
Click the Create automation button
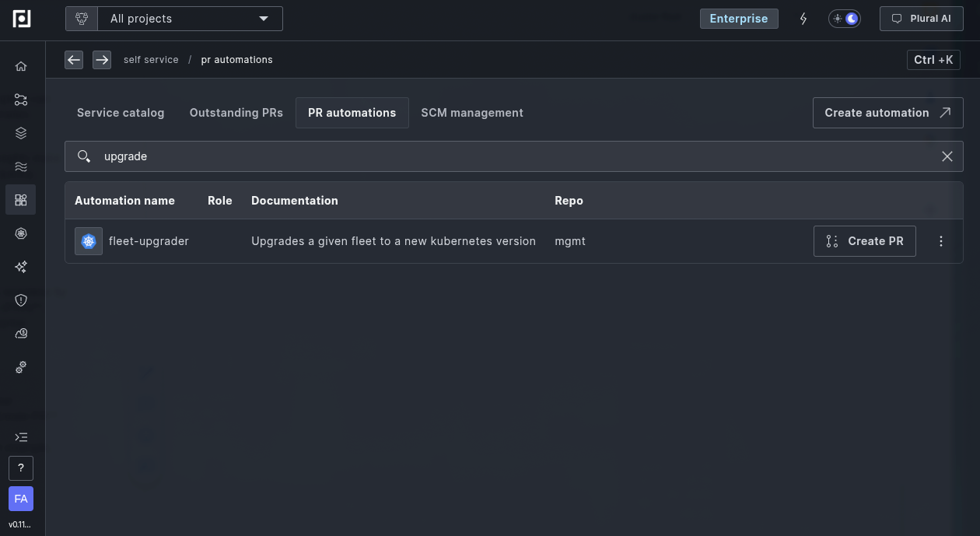887,113
